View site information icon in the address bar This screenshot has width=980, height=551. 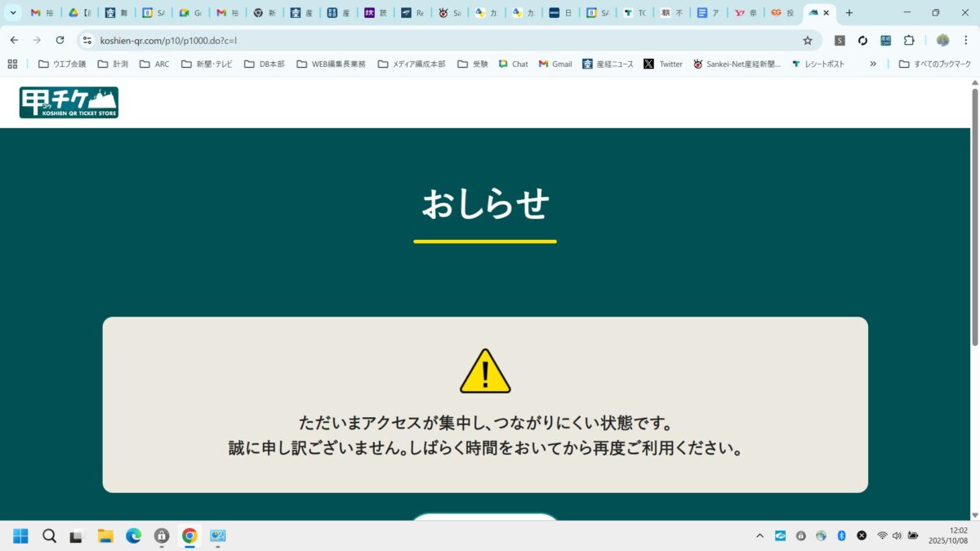pyautogui.click(x=87, y=40)
